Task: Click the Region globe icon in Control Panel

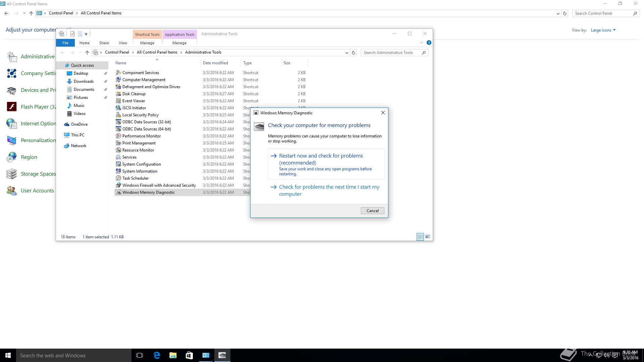Action: coord(12,157)
